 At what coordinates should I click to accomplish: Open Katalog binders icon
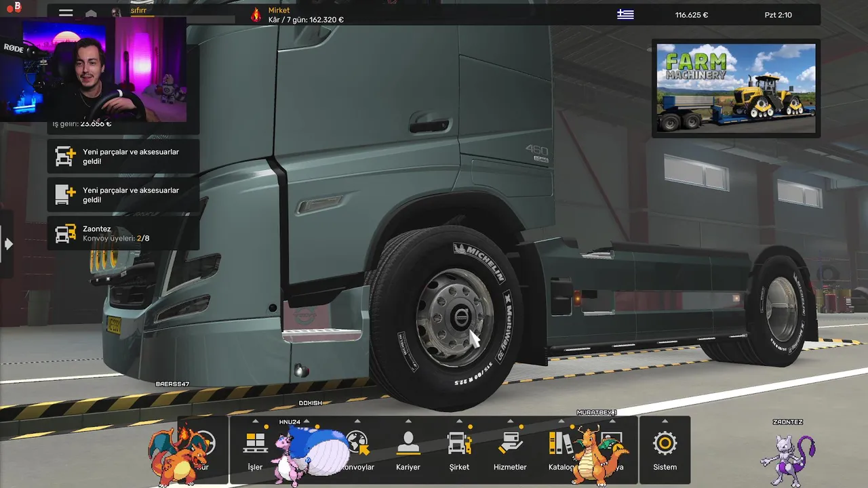pyautogui.click(x=561, y=444)
